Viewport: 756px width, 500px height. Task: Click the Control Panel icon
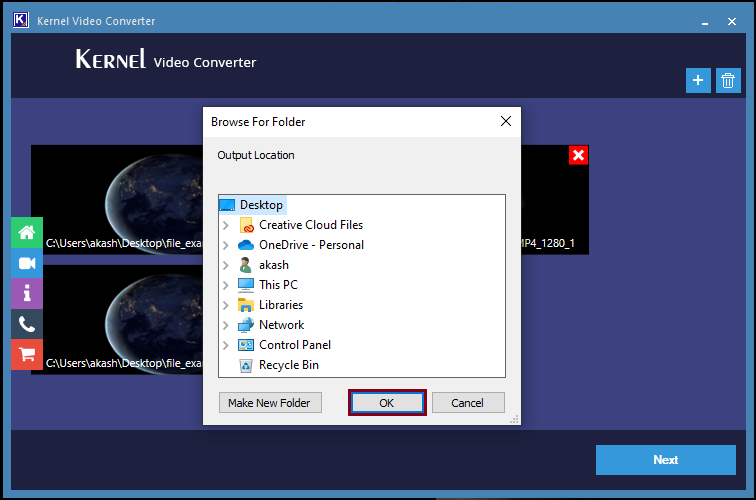pyautogui.click(x=246, y=345)
